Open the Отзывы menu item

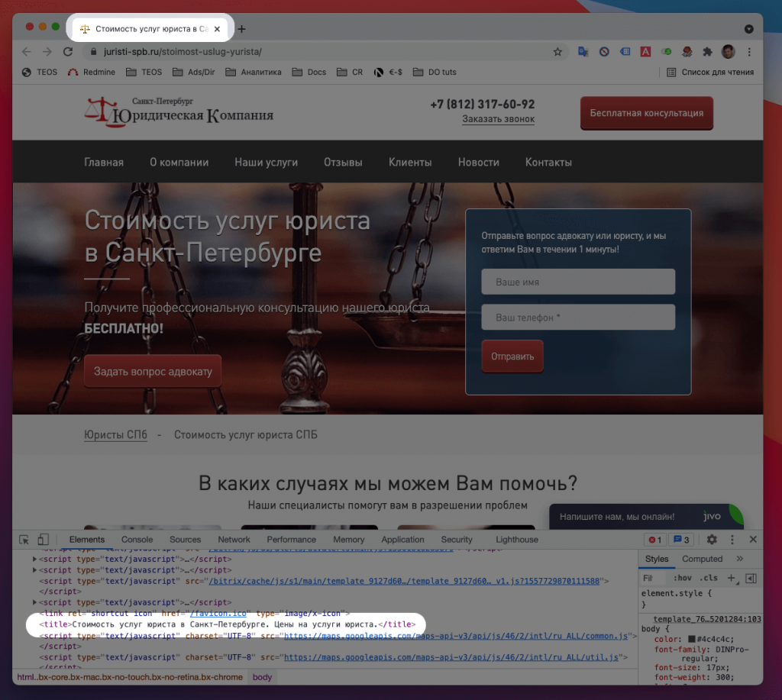click(x=343, y=163)
